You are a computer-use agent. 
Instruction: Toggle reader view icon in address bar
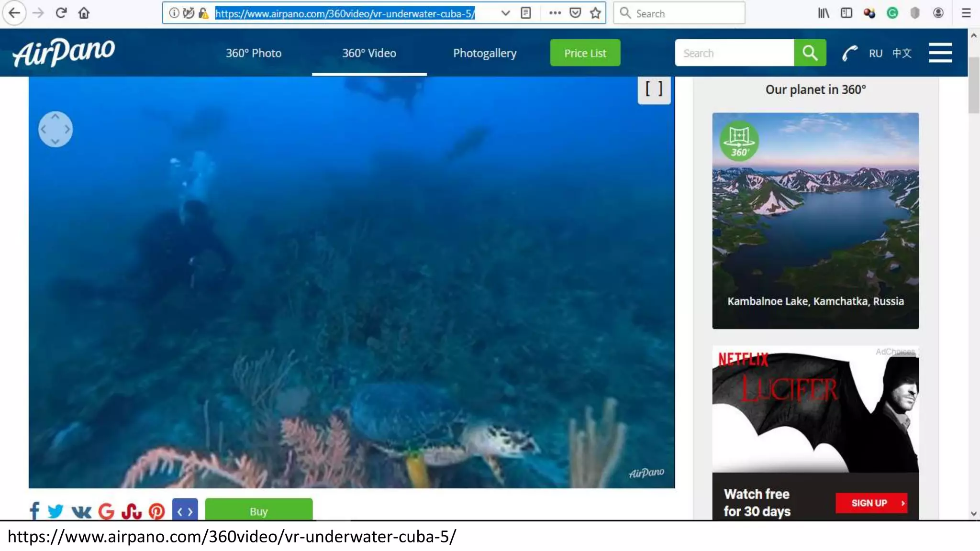coord(526,13)
